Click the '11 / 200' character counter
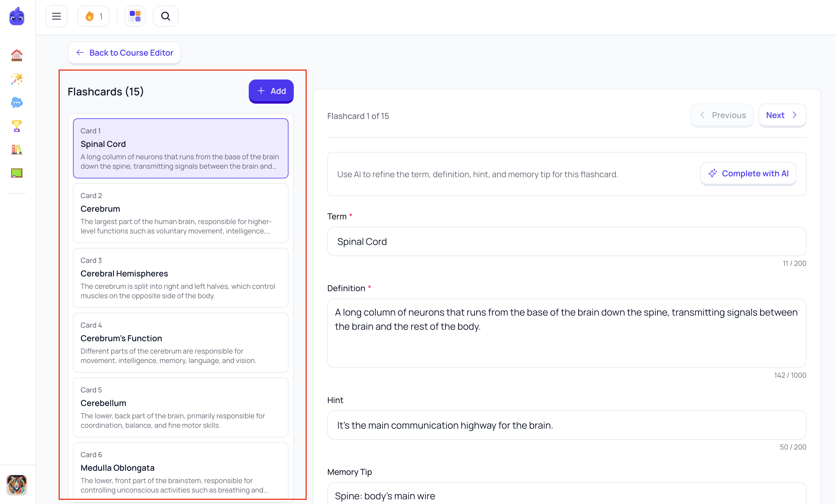Viewport: 836px width, 504px height. 794,263
